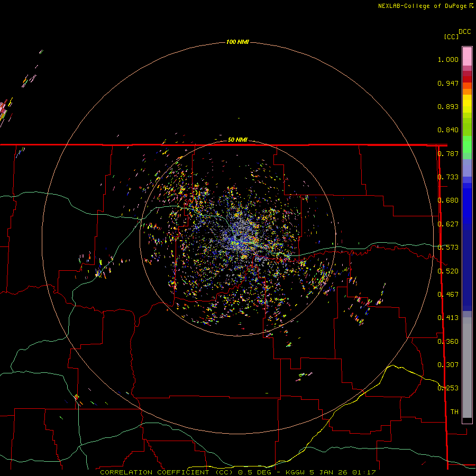Click the [CC] units label above legend
This screenshot has height=476, width=476.
click(451, 36)
